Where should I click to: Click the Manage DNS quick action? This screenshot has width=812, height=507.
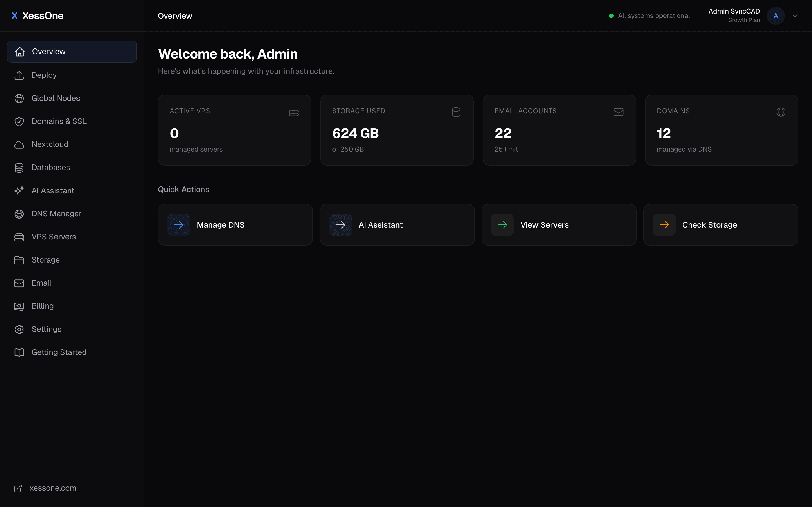click(235, 225)
